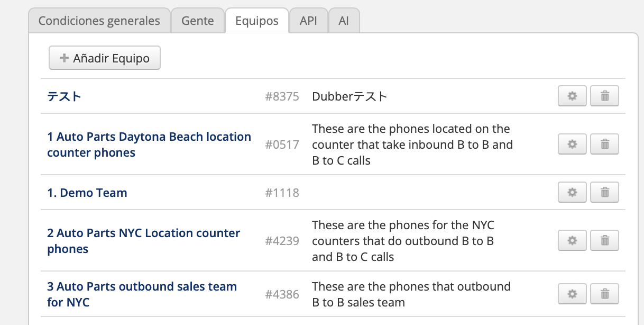Select team ID #8375
Image resolution: width=644 pixels, height=325 pixels.
[x=282, y=96]
